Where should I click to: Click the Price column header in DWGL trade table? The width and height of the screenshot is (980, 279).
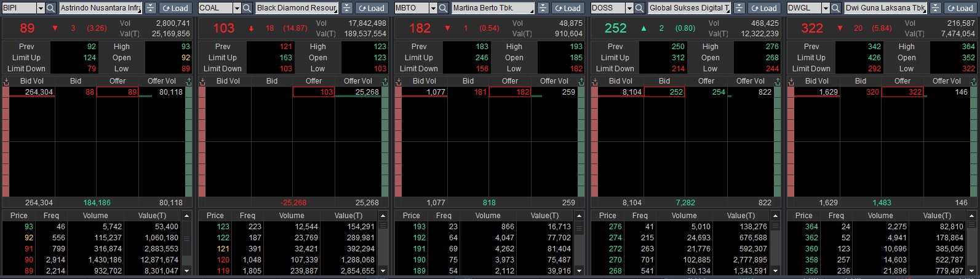(x=803, y=216)
